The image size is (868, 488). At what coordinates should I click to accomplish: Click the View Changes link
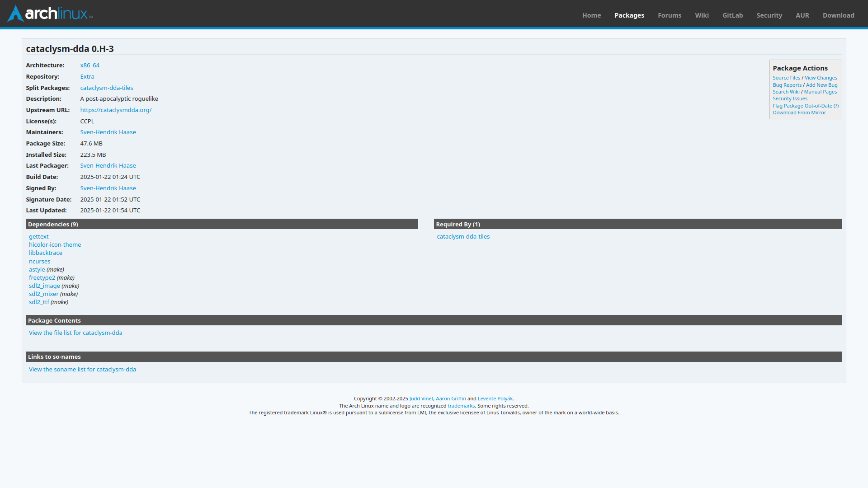coord(821,78)
